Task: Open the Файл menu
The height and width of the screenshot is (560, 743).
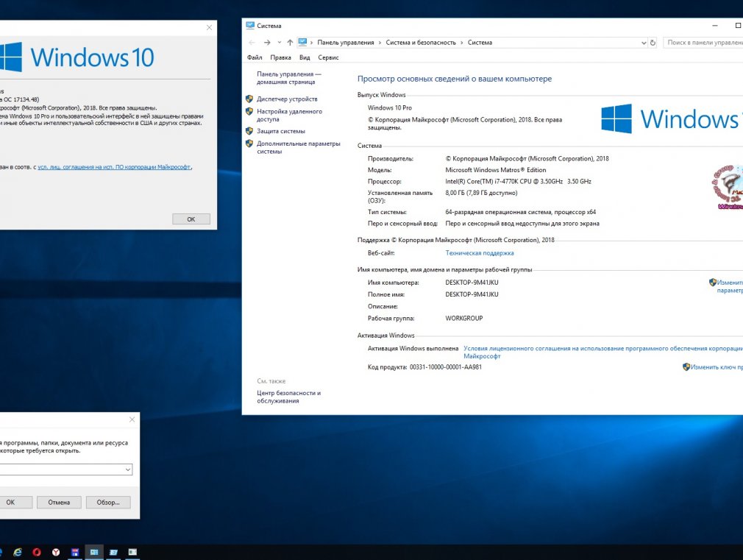Action: tap(255, 57)
